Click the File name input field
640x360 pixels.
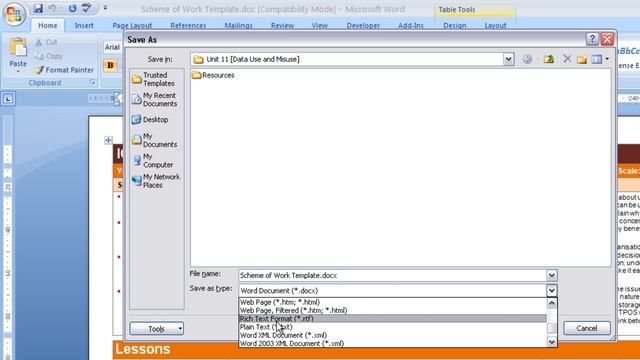coord(392,276)
